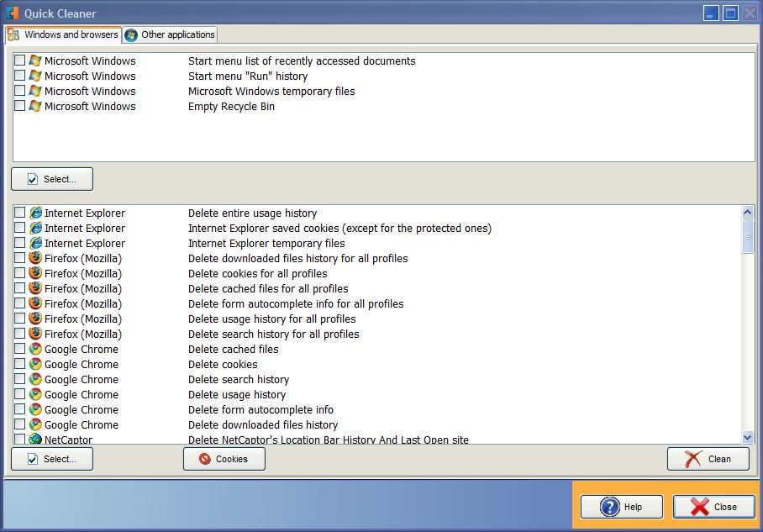The height and width of the screenshot is (532, 763).
Task: Check the Microsoft Windows temporary files box
Action: tap(19, 91)
